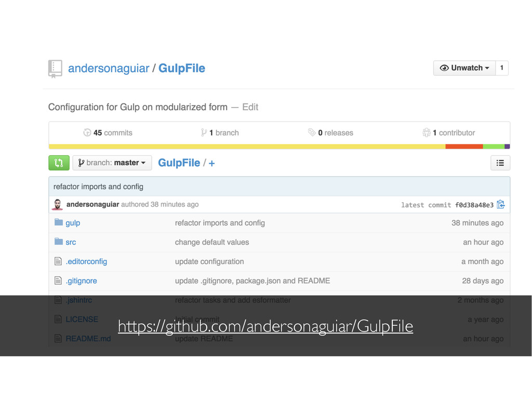Open the src folder
The image size is (532, 399).
coord(71,242)
